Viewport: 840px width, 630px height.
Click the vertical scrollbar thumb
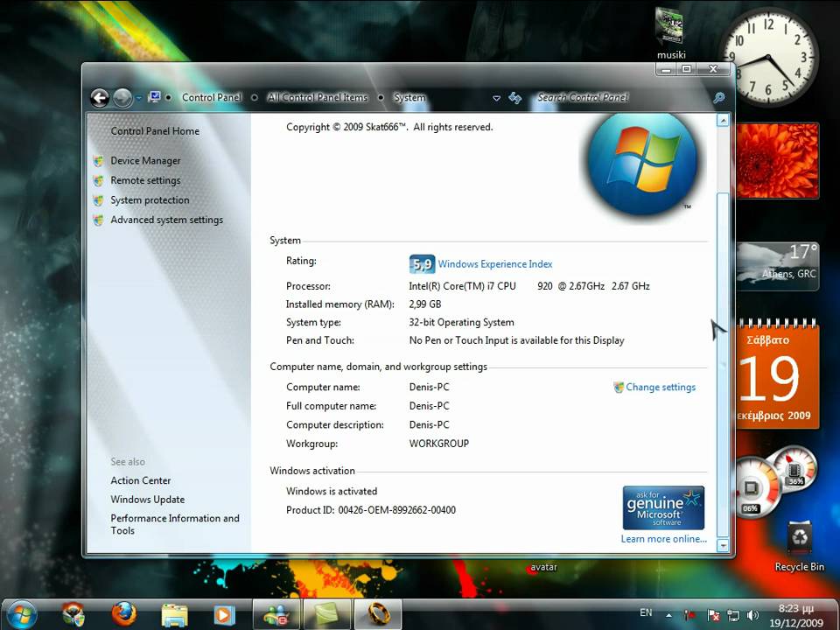coord(723,364)
